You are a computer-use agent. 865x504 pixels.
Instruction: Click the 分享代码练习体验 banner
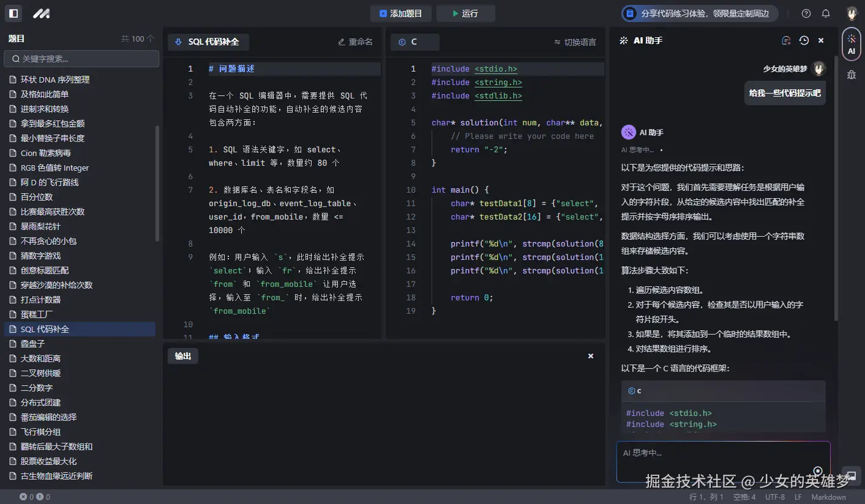(x=700, y=13)
